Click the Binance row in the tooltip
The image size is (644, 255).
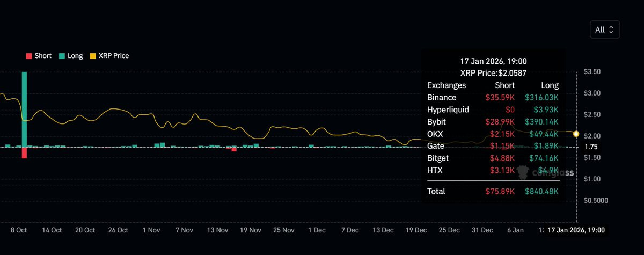493,98
